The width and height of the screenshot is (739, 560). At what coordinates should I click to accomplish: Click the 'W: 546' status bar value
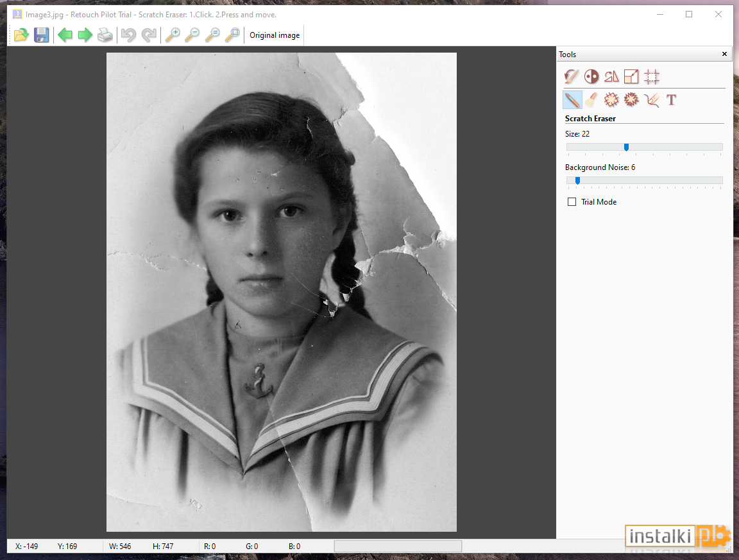120,547
